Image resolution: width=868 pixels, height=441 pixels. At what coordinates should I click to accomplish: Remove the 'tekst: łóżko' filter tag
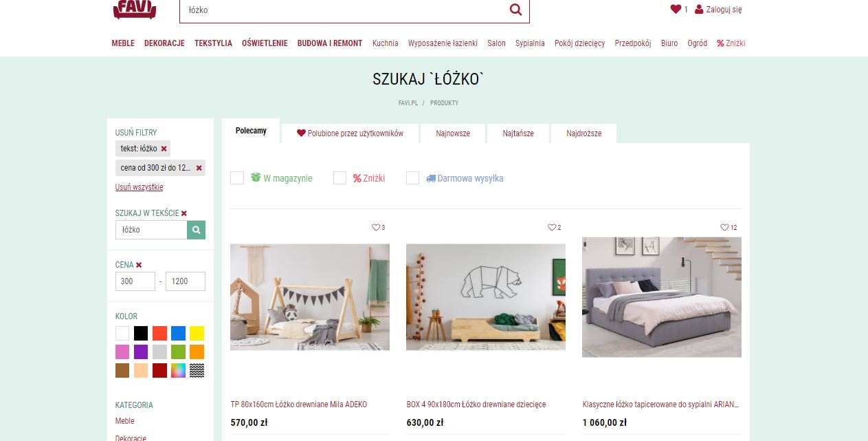pyautogui.click(x=164, y=149)
